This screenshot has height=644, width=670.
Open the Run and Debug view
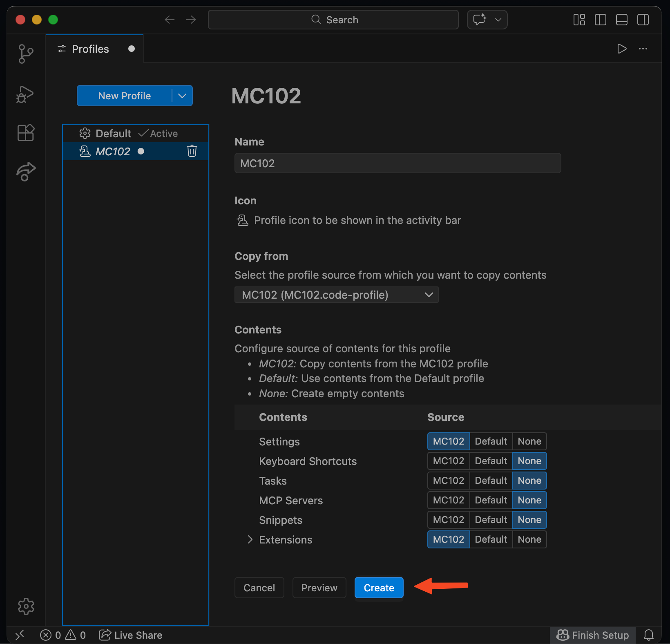(x=25, y=94)
